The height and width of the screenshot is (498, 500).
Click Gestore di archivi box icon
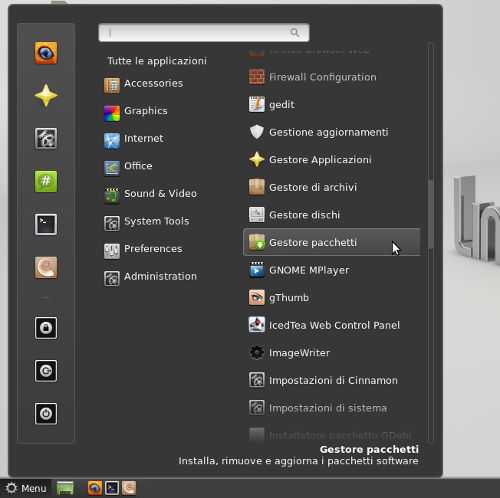pyautogui.click(x=257, y=187)
